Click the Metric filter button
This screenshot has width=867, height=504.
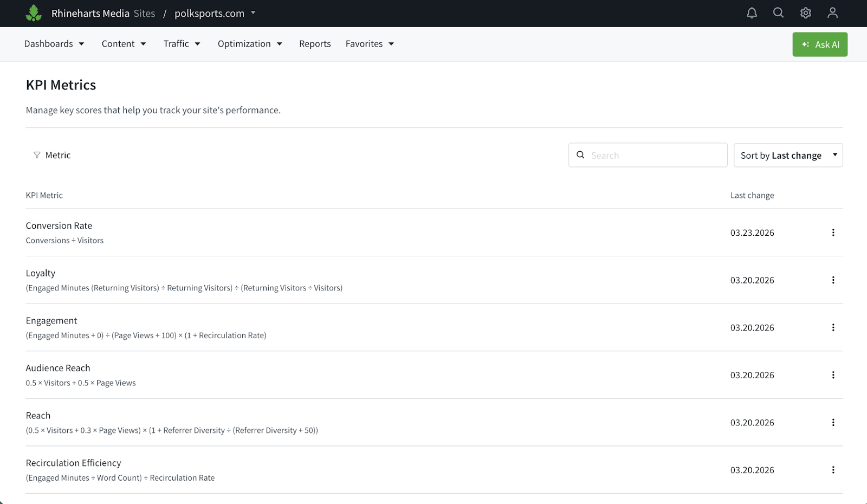click(x=52, y=156)
